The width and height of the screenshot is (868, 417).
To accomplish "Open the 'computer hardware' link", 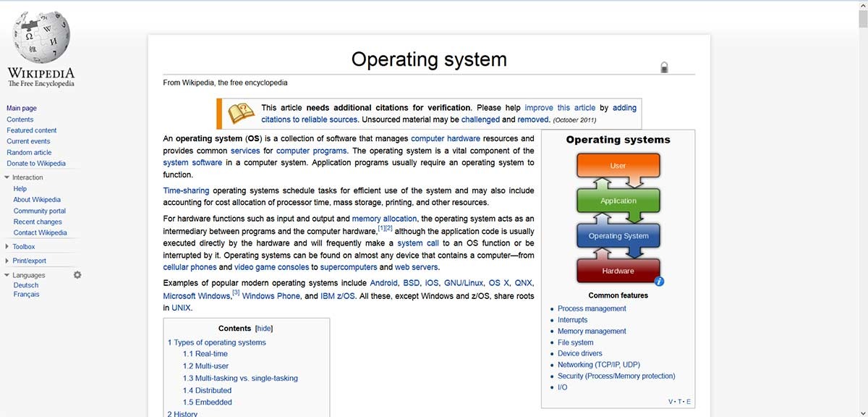I will (446, 138).
